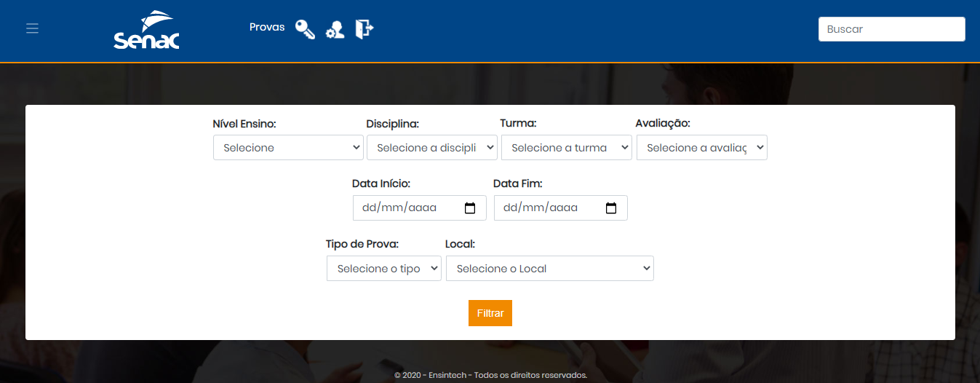Open the user settings gear icon
The height and width of the screenshot is (383, 980).
tap(335, 30)
